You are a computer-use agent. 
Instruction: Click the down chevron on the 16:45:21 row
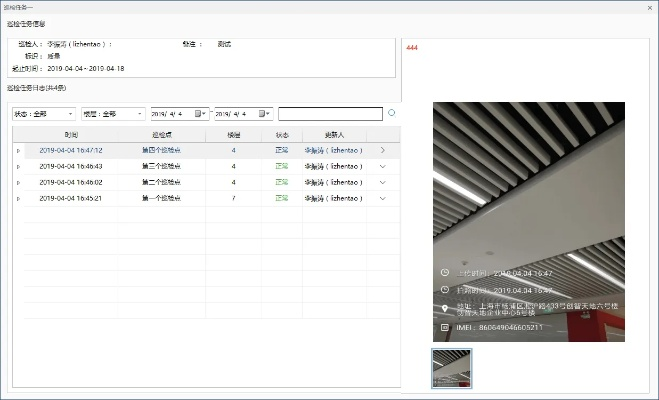(382, 198)
